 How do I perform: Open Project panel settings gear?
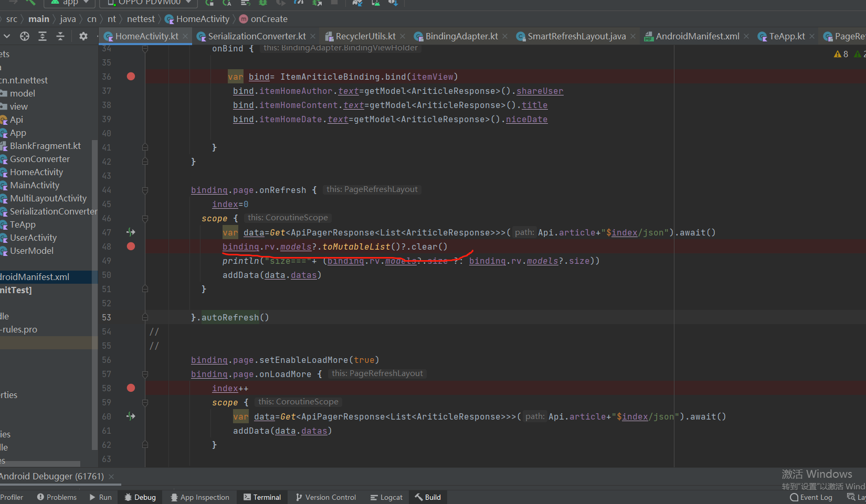coord(83,36)
